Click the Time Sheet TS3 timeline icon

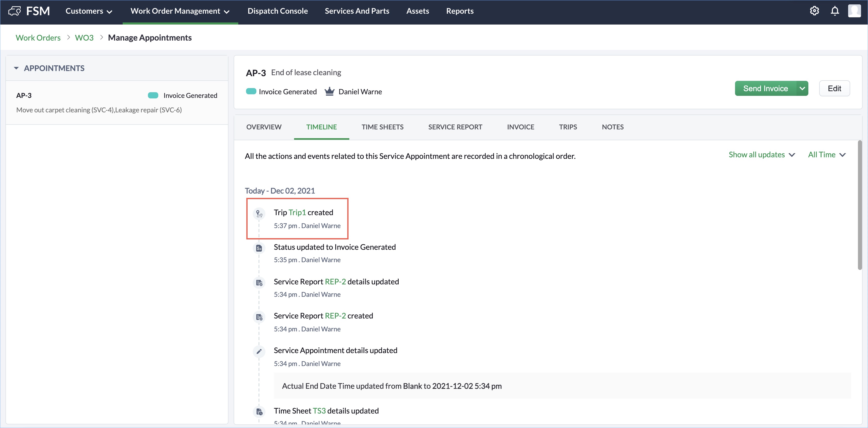259,412
